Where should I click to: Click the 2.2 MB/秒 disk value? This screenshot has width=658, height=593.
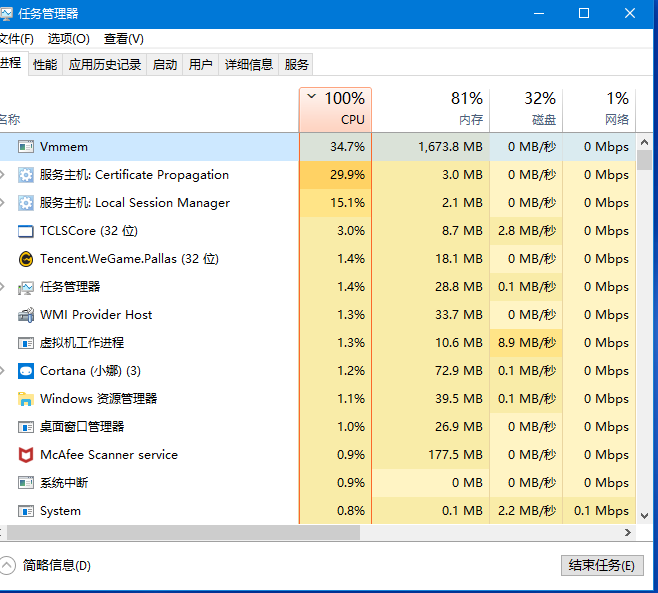[527, 511]
